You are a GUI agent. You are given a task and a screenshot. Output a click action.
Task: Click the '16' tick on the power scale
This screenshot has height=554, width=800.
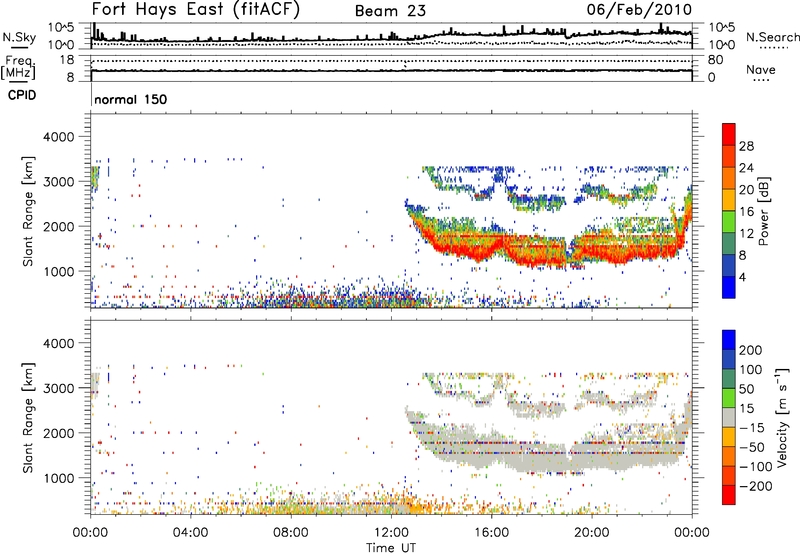pyautogui.click(x=746, y=212)
